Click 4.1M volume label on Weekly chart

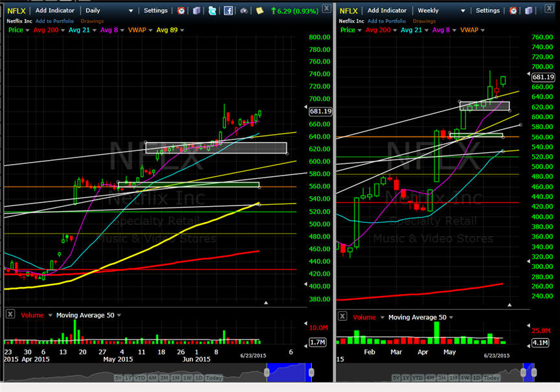[540, 343]
